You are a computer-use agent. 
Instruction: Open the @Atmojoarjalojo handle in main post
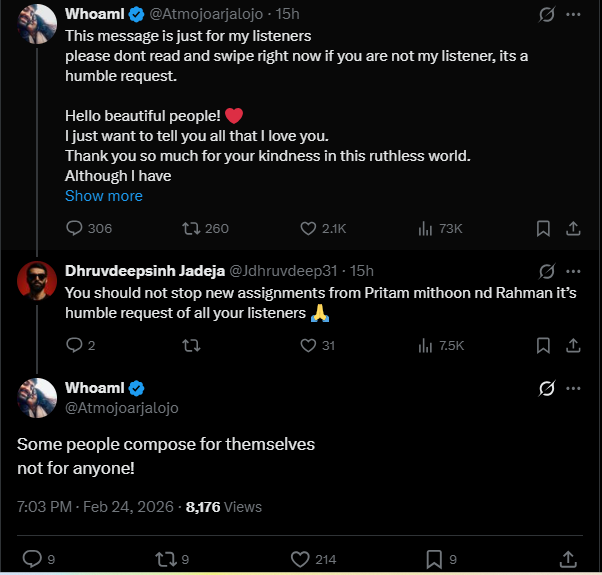tap(122, 408)
